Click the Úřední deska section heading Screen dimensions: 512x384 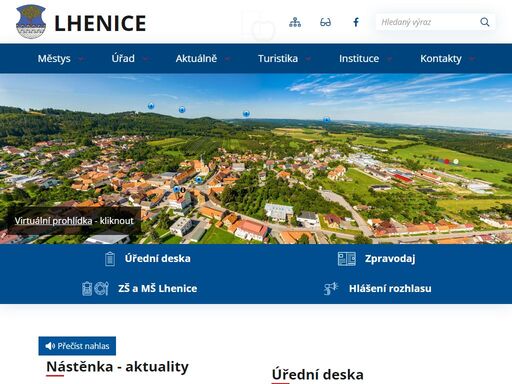point(318,375)
